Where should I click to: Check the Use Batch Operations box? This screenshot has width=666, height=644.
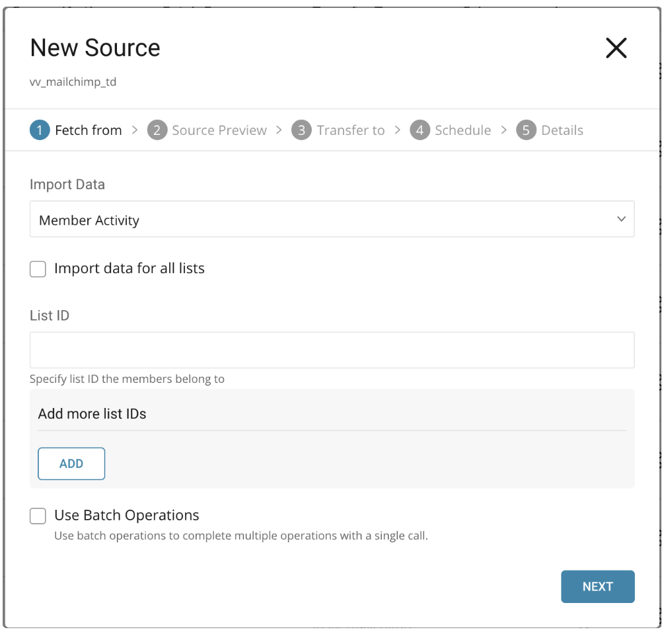tap(38, 516)
